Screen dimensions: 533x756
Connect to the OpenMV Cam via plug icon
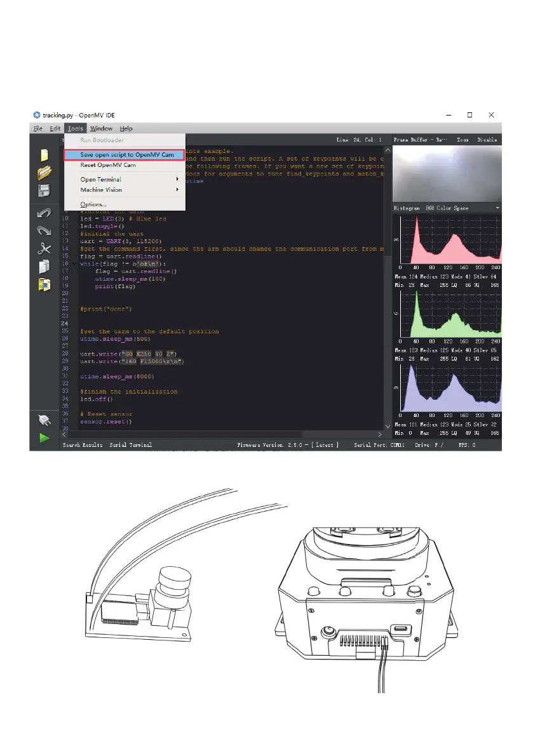tap(44, 420)
